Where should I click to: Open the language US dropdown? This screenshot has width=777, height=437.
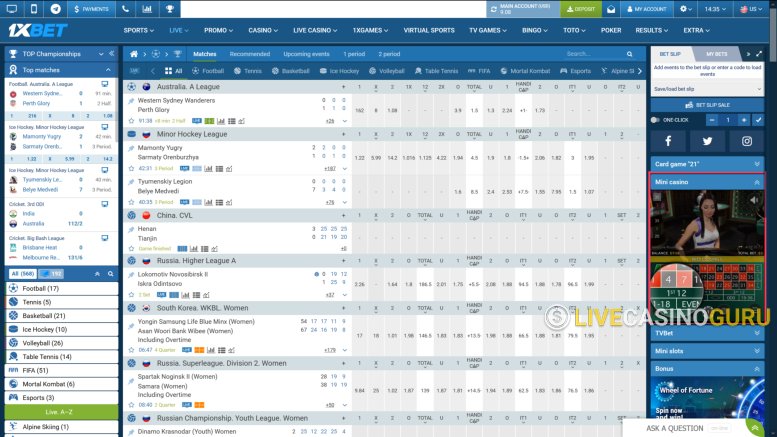point(751,9)
